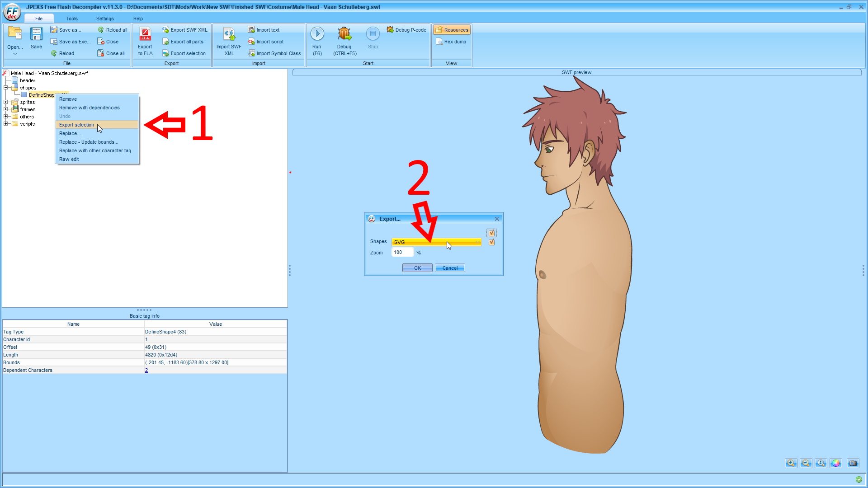Expand the scripts tree folder
The image size is (868, 488).
[6, 124]
